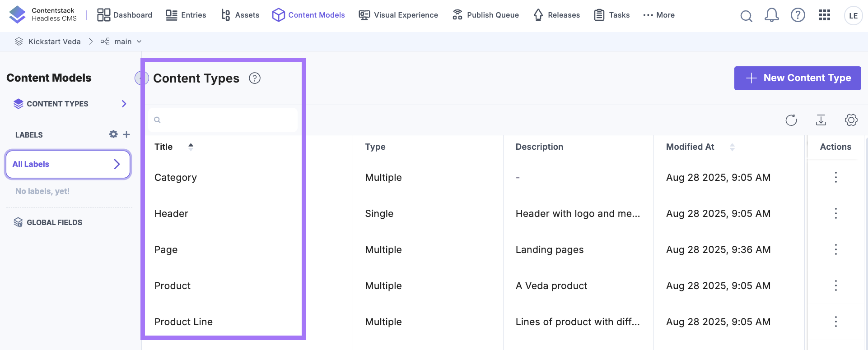Open actions menu for Page row
The width and height of the screenshot is (868, 350).
tap(836, 249)
